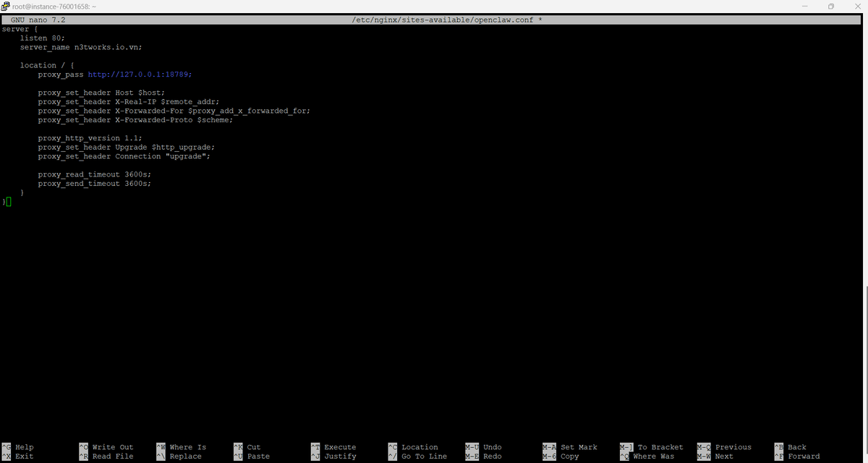
Task: Click the Set Mark shortcut label
Action: pos(579,447)
